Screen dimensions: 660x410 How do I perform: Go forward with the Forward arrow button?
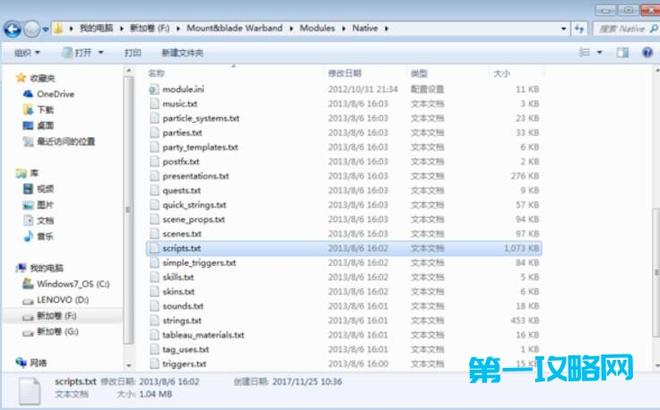[x=32, y=29]
